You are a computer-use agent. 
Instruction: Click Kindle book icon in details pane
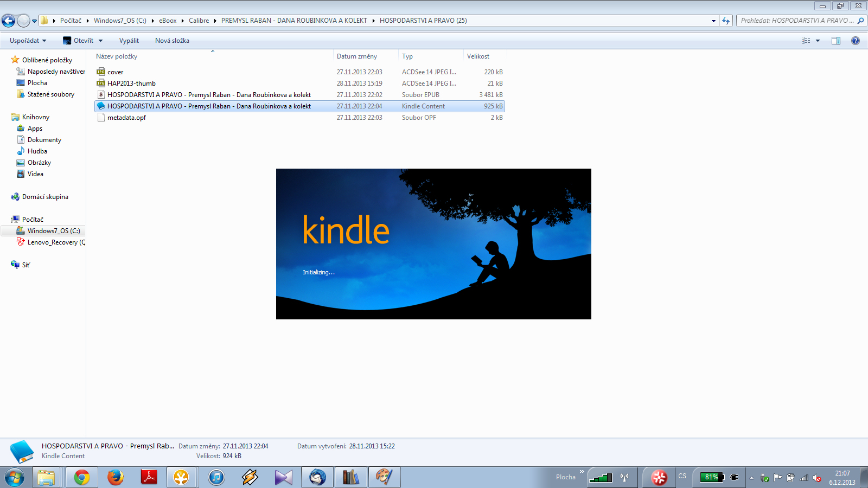[x=22, y=451]
